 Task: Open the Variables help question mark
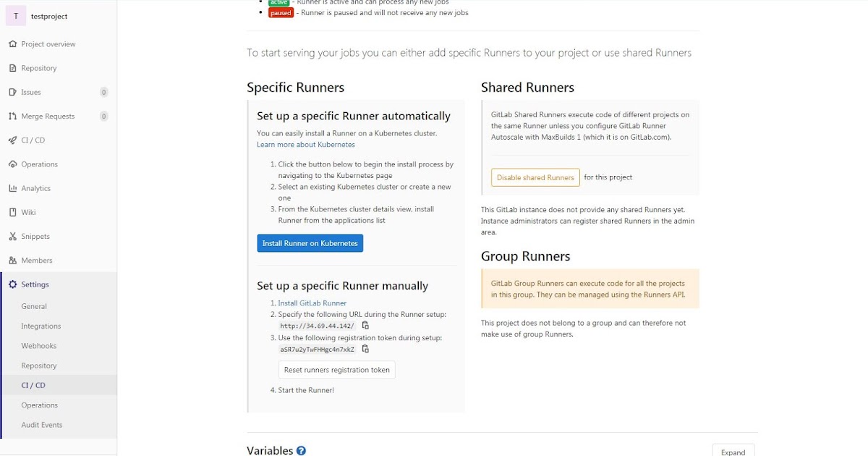tap(301, 450)
